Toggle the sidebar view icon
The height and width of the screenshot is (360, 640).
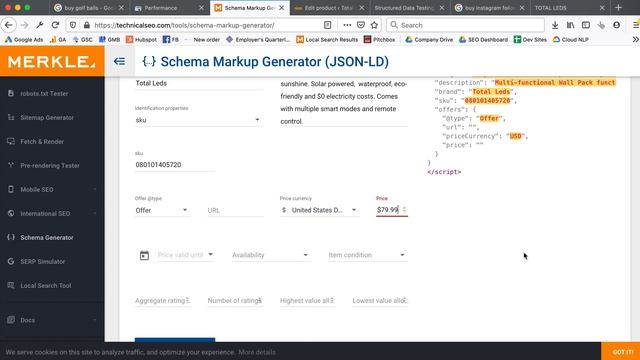pyautogui.click(x=586, y=25)
